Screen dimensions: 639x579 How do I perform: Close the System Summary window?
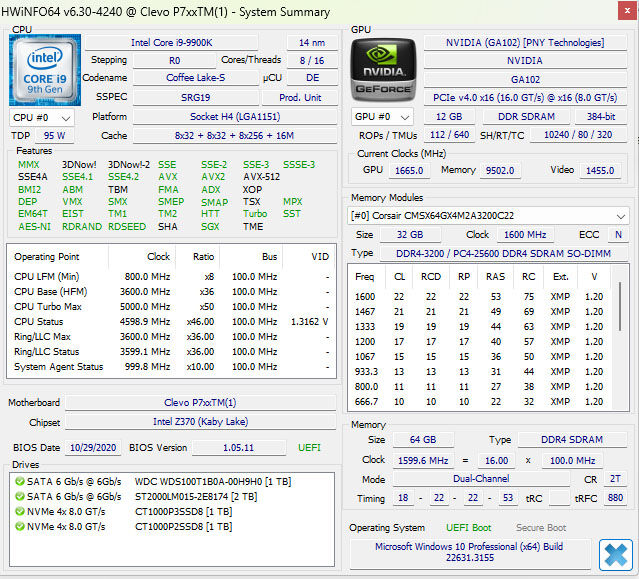point(628,11)
